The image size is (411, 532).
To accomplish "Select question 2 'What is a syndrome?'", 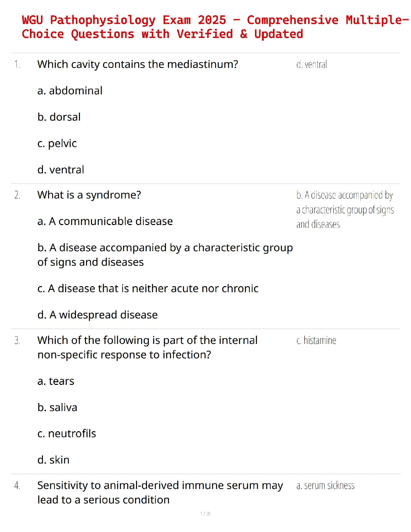I will (x=89, y=195).
